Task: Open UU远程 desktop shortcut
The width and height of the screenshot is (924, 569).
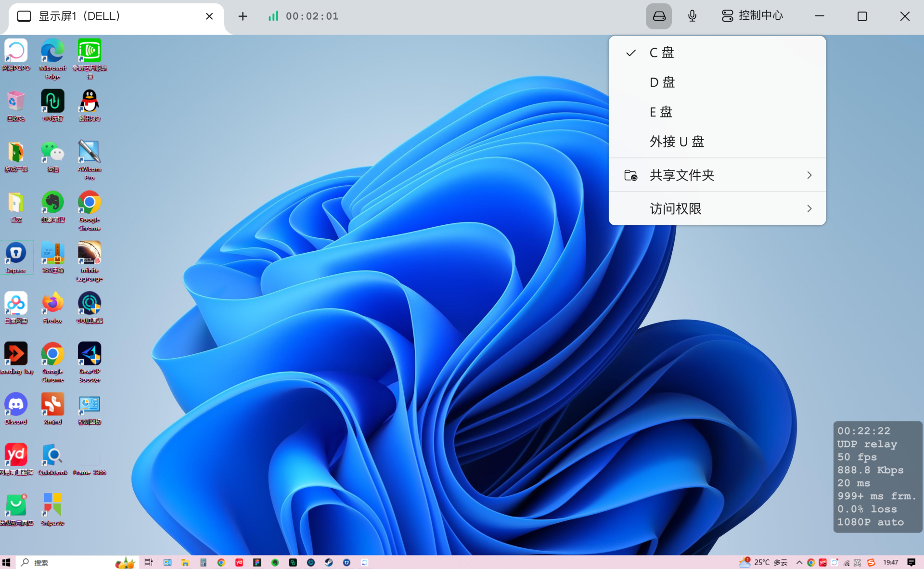Action: pyautogui.click(x=53, y=106)
